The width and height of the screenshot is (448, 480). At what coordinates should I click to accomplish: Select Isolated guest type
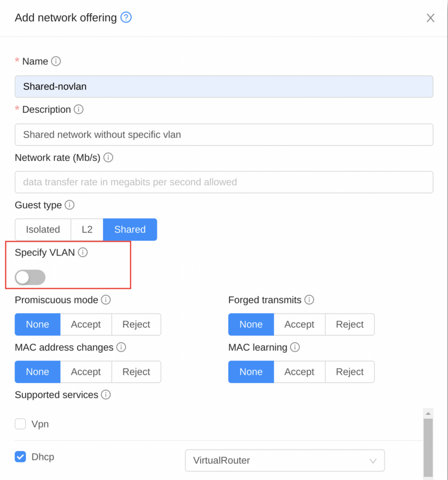(43, 230)
